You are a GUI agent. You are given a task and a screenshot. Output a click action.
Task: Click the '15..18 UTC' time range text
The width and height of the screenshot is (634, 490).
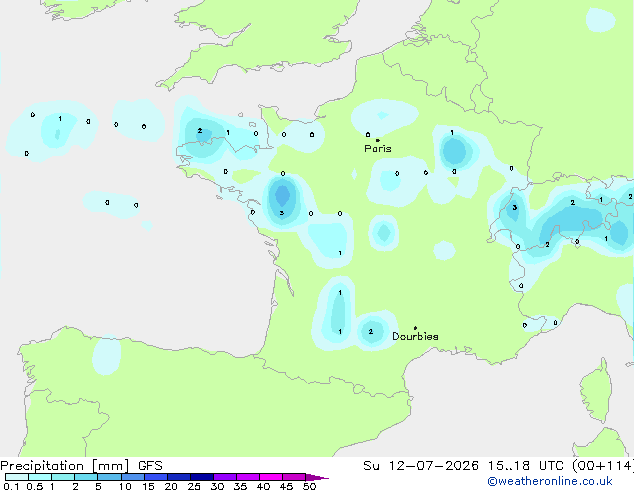click(525, 466)
